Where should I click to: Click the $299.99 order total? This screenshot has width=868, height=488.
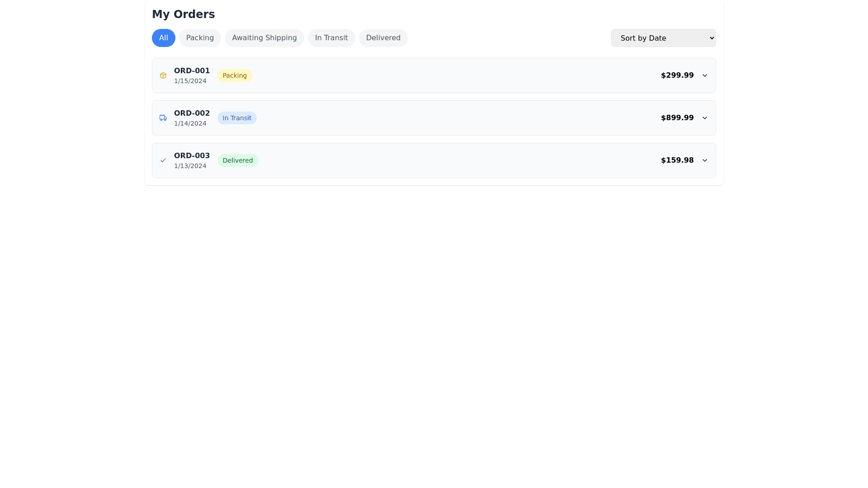[677, 75]
